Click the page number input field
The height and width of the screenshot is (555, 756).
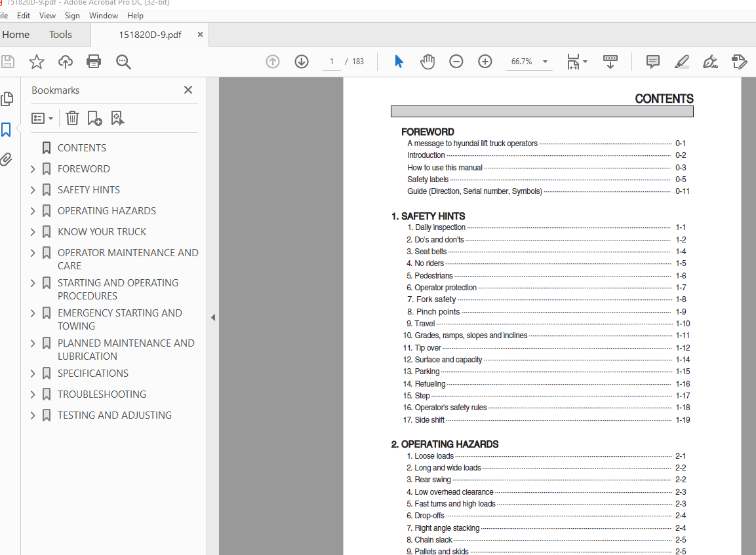(x=332, y=62)
